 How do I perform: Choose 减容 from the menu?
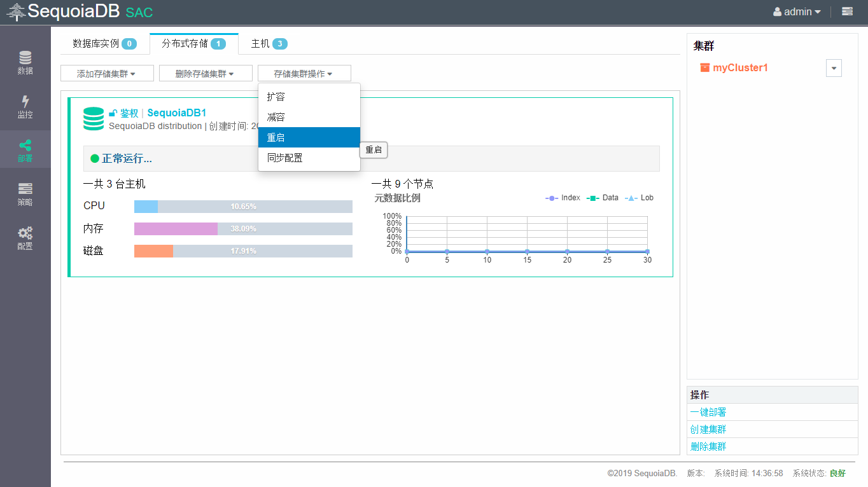pyautogui.click(x=309, y=117)
